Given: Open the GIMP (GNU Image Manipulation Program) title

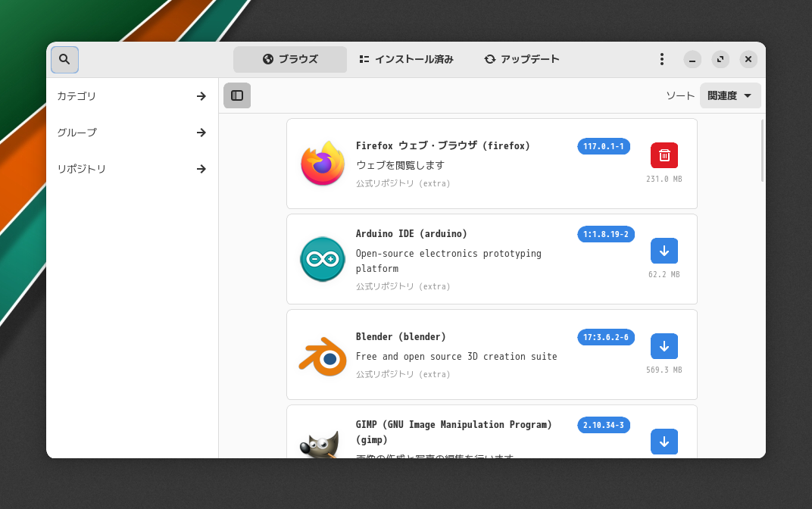Looking at the screenshot, I should coord(454,432).
